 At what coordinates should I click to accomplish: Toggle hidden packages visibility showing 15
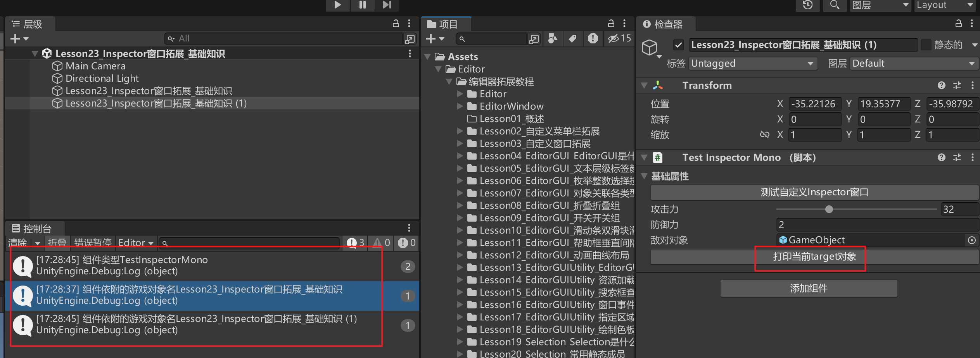[619, 38]
